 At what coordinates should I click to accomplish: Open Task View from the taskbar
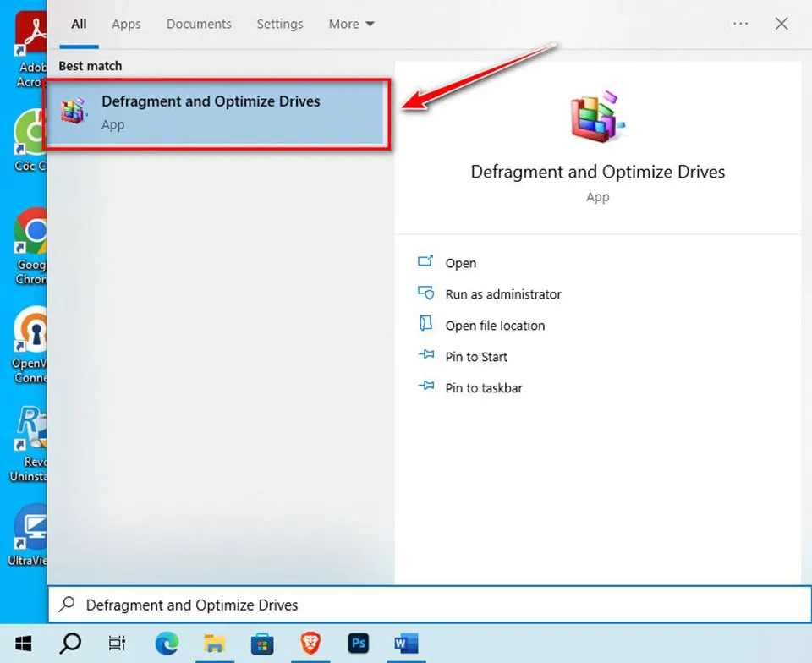[118, 644]
